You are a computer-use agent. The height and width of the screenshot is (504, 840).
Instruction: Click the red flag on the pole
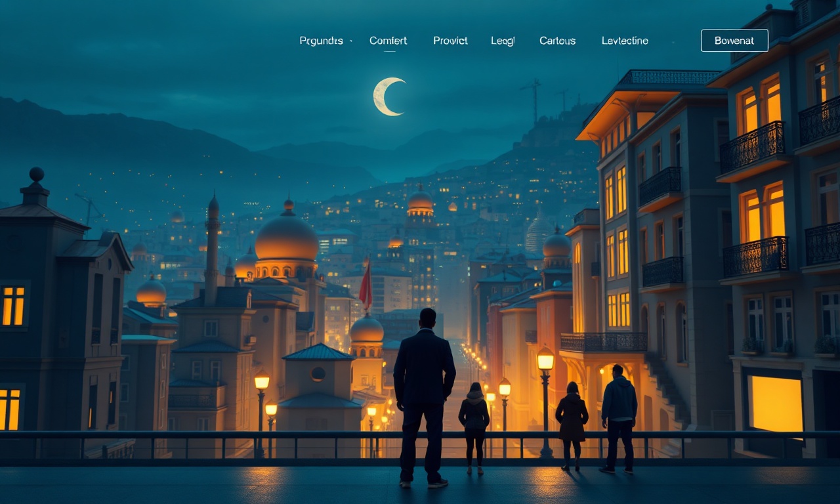366,284
